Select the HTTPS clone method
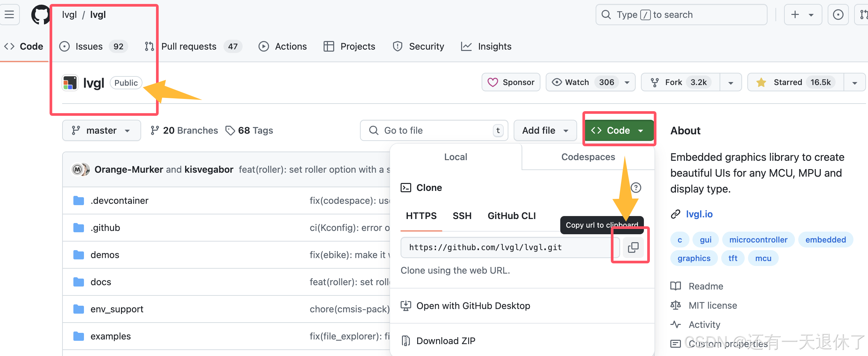The width and height of the screenshot is (868, 356). [x=421, y=216]
